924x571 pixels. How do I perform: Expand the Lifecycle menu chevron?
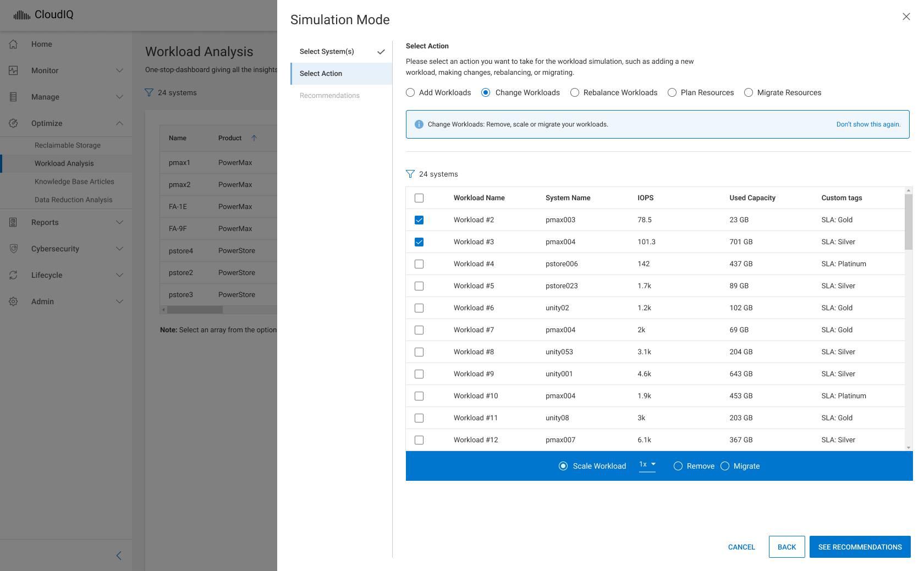coord(119,275)
